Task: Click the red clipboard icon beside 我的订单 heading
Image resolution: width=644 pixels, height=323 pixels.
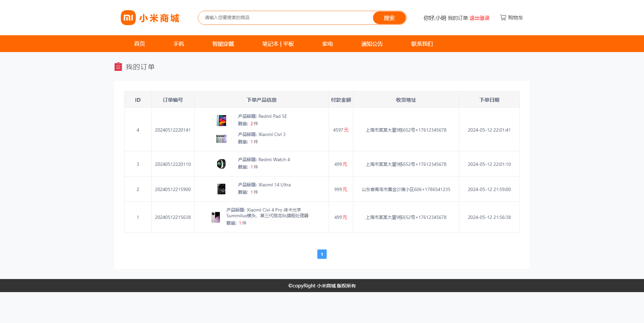Action: click(x=118, y=66)
